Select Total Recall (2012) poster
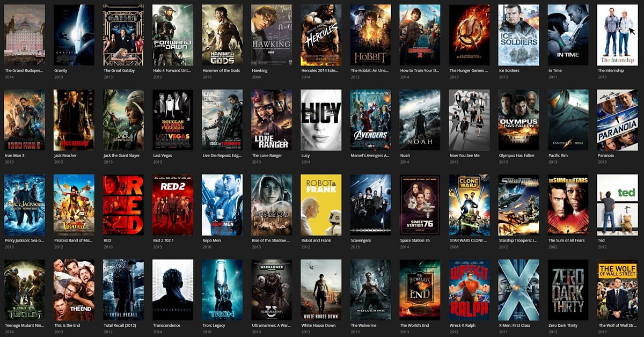The width and height of the screenshot is (644, 337). [x=123, y=290]
